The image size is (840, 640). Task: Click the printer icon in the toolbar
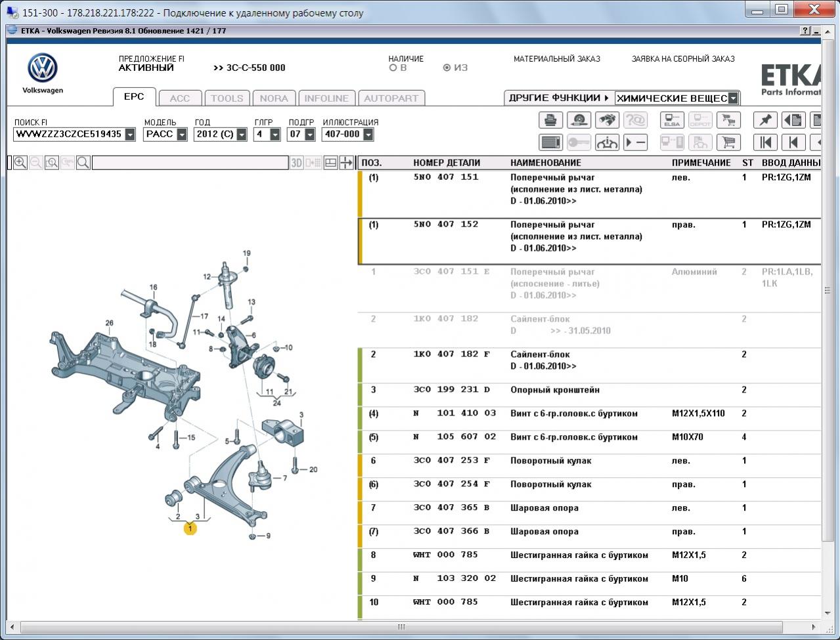tap(551, 120)
